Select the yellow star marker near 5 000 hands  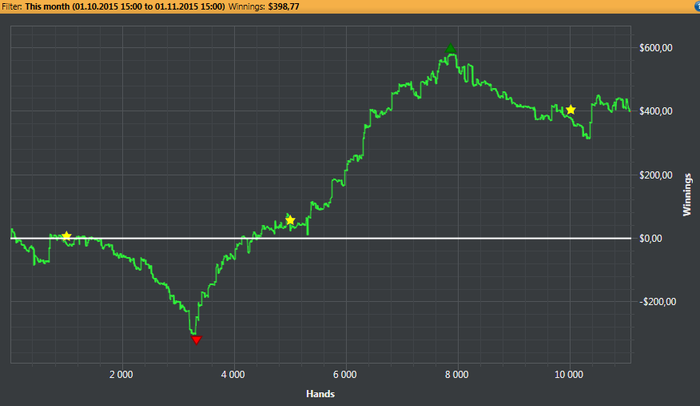coord(290,220)
